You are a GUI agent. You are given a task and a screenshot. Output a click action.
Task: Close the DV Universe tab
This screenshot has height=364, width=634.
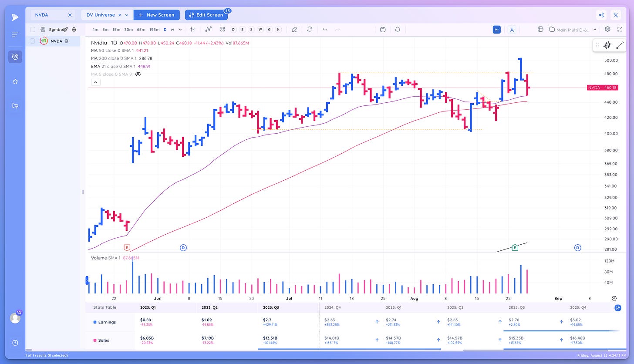click(120, 15)
